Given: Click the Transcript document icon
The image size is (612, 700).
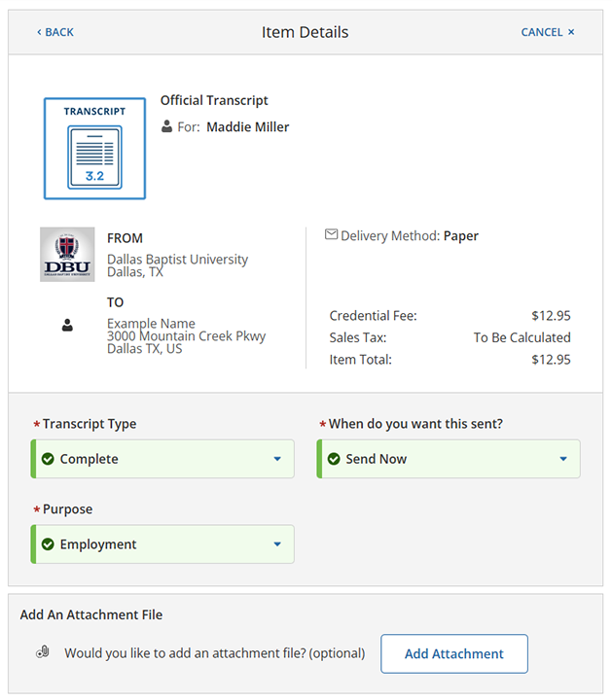Looking at the screenshot, I should (x=94, y=149).
